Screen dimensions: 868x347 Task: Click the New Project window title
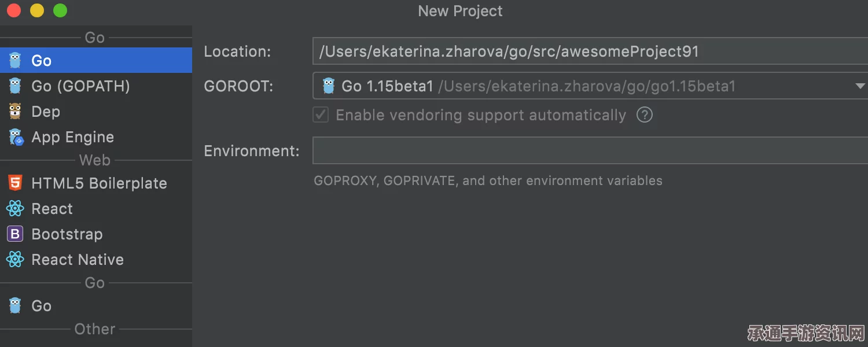(x=460, y=11)
